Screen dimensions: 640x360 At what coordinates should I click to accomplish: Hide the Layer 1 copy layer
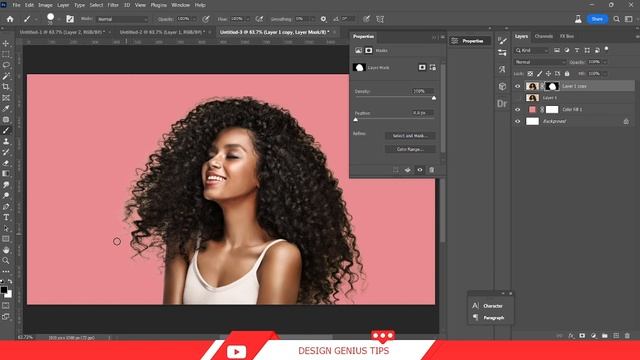[x=518, y=86]
